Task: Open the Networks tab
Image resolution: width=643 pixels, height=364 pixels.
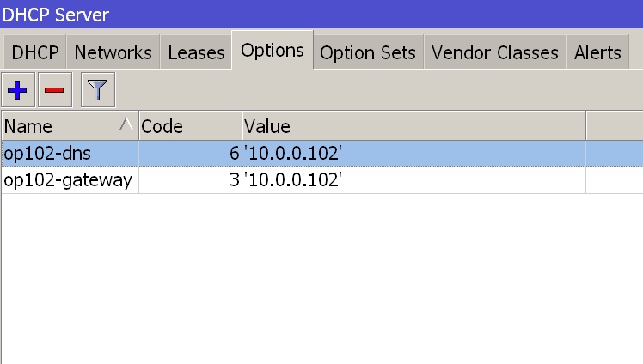Action: point(113,52)
